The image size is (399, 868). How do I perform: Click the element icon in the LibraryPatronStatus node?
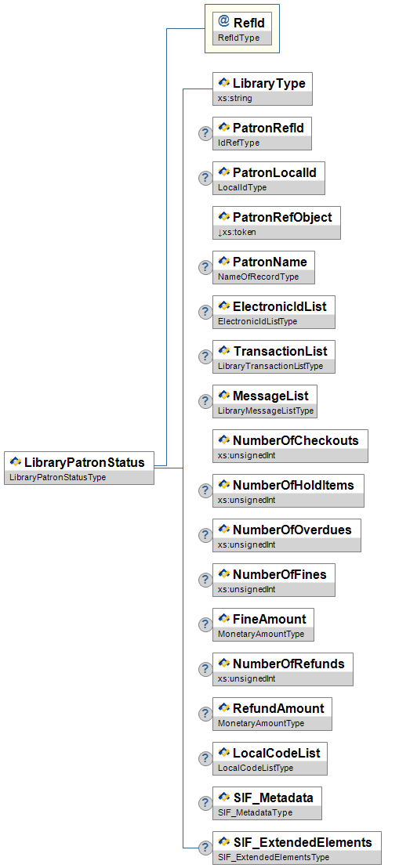tap(16, 461)
